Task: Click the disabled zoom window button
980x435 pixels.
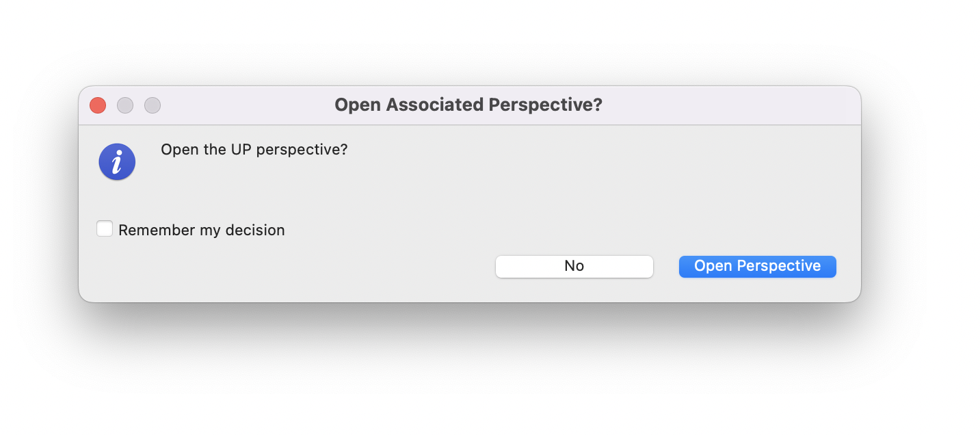Action: click(x=153, y=105)
